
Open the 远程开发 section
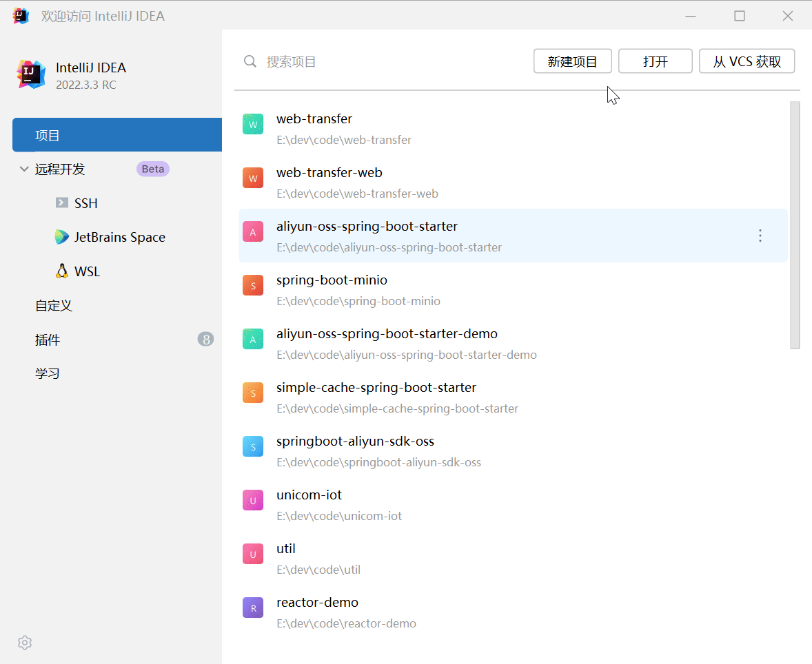point(59,169)
